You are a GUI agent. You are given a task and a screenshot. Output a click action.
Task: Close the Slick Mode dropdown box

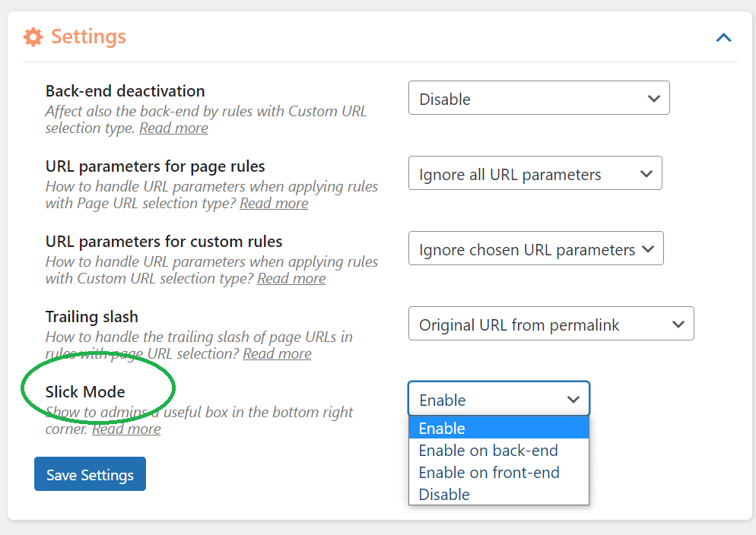pos(498,399)
